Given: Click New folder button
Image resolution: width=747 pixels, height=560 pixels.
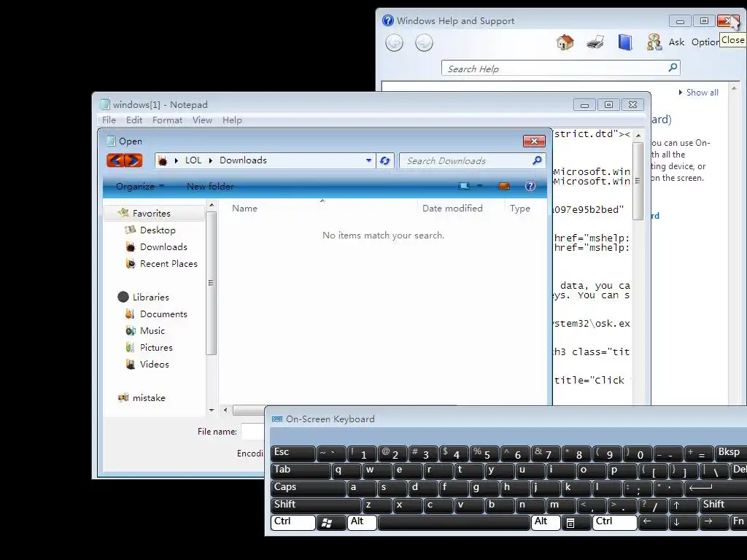Looking at the screenshot, I should coord(210,186).
